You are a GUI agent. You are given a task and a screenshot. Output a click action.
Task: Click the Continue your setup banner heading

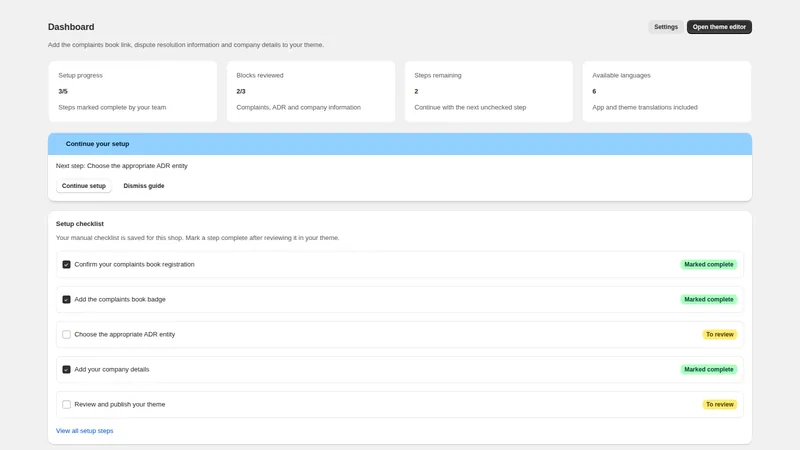(x=97, y=144)
